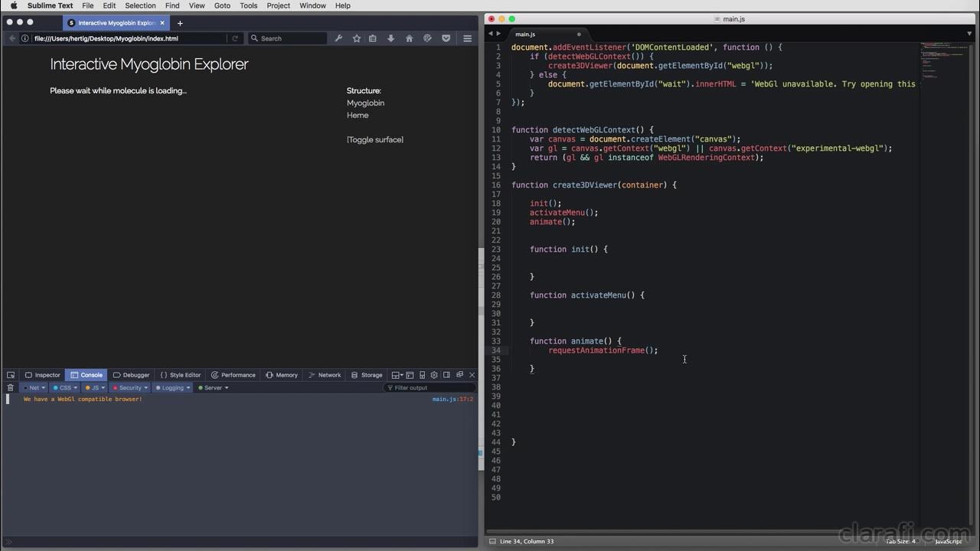Open the main.js:17:2 source link
980x551 pixels.
tap(452, 399)
